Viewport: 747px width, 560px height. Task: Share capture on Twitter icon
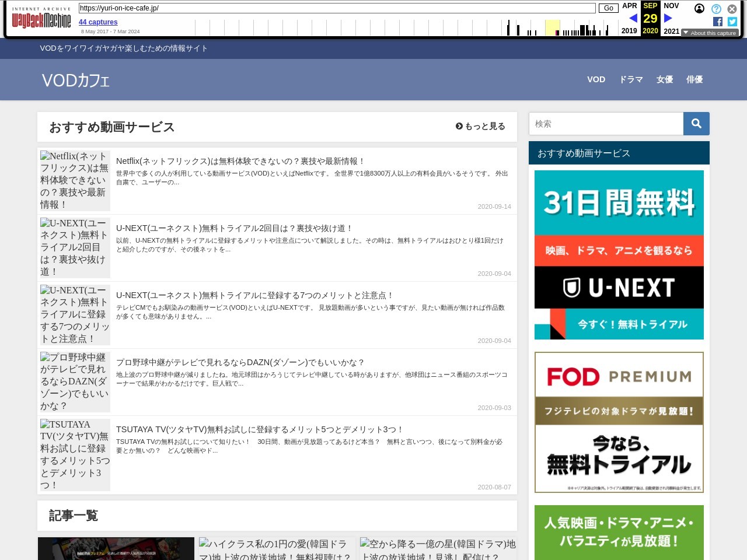[732, 22]
